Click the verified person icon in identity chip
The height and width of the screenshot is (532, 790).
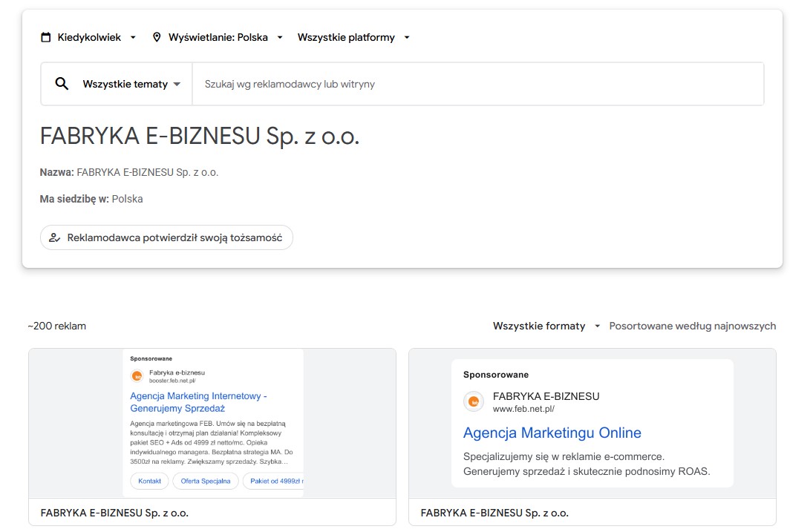[x=54, y=237]
